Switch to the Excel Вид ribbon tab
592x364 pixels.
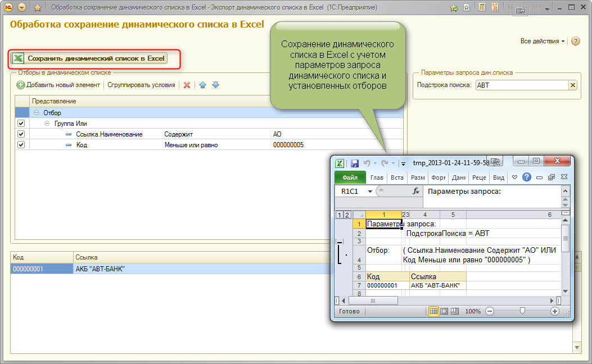(x=499, y=178)
